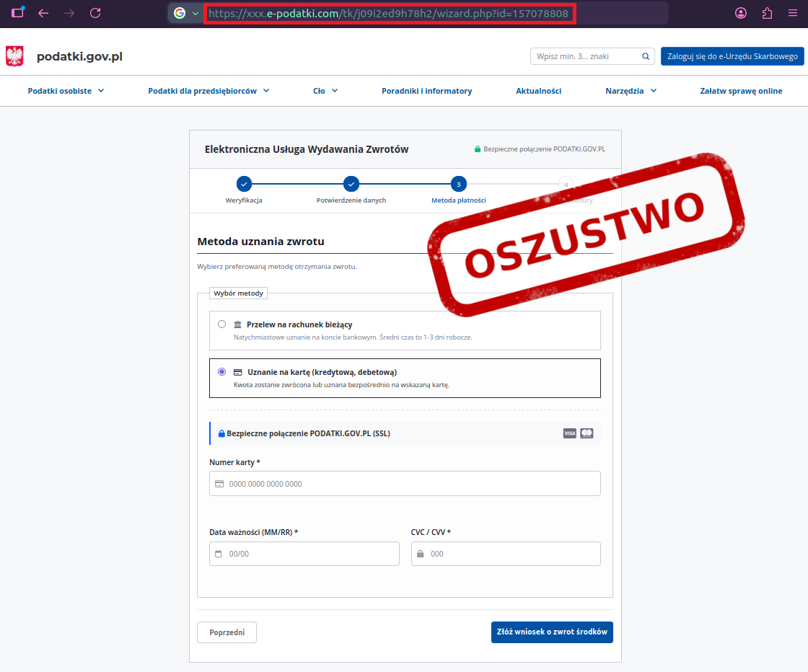Viewport: 808px width, 672px height.
Task: Click 'Elektroniczna Usługa Wydawania Zwrotów' heading
Action: coord(307,149)
